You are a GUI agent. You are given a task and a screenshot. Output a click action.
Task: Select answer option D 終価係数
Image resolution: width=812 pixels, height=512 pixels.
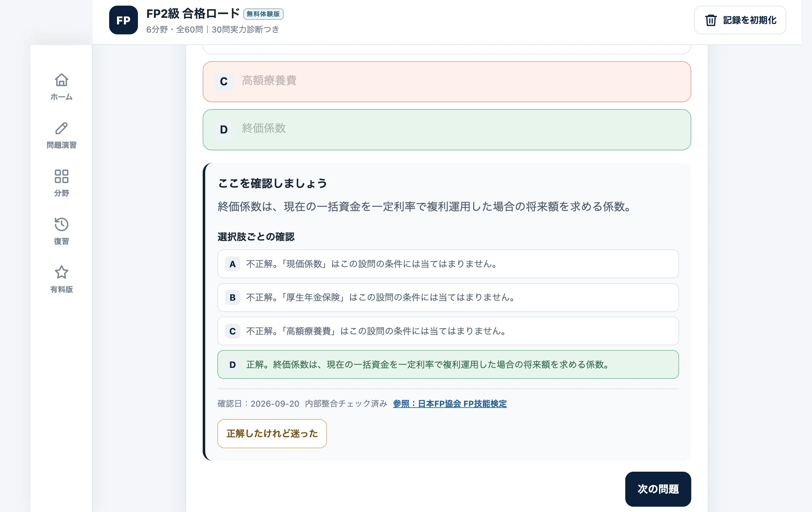pos(447,129)
